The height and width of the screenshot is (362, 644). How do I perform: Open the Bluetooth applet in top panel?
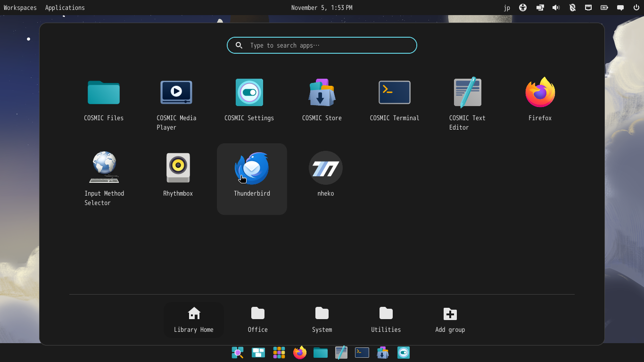(x=572, y=8)
